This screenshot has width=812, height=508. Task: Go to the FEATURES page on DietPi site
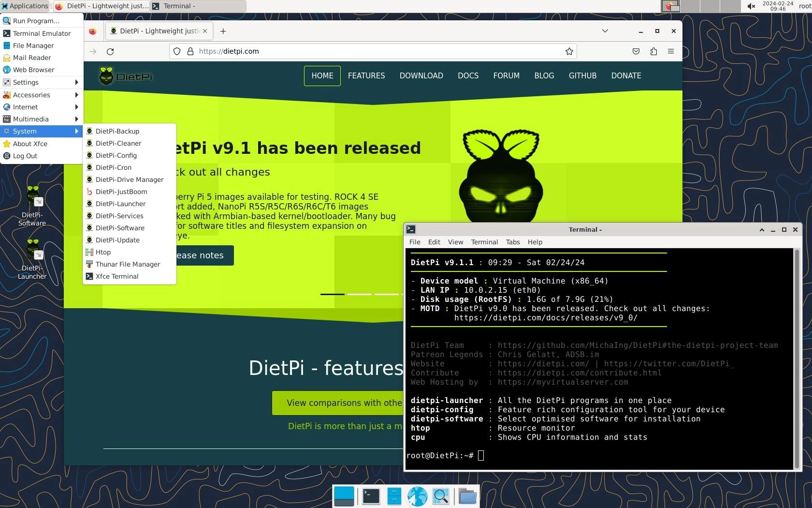pos(366,76)
